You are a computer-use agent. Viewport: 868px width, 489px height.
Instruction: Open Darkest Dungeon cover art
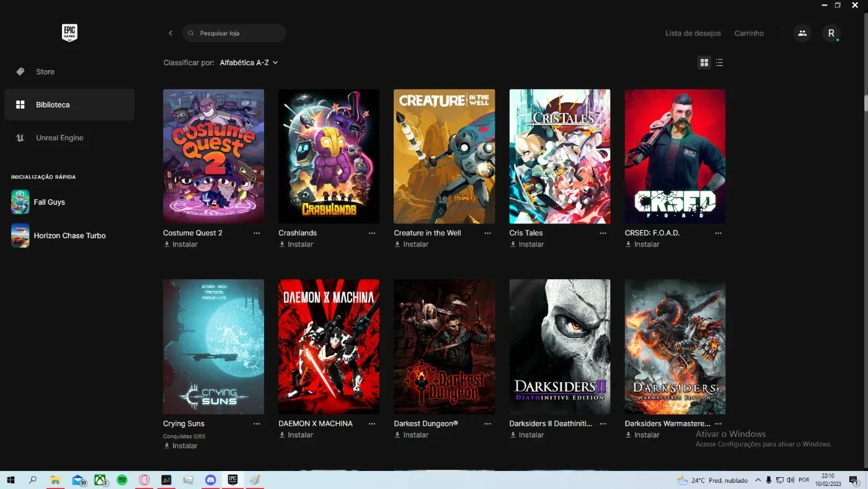pos(445,347)
